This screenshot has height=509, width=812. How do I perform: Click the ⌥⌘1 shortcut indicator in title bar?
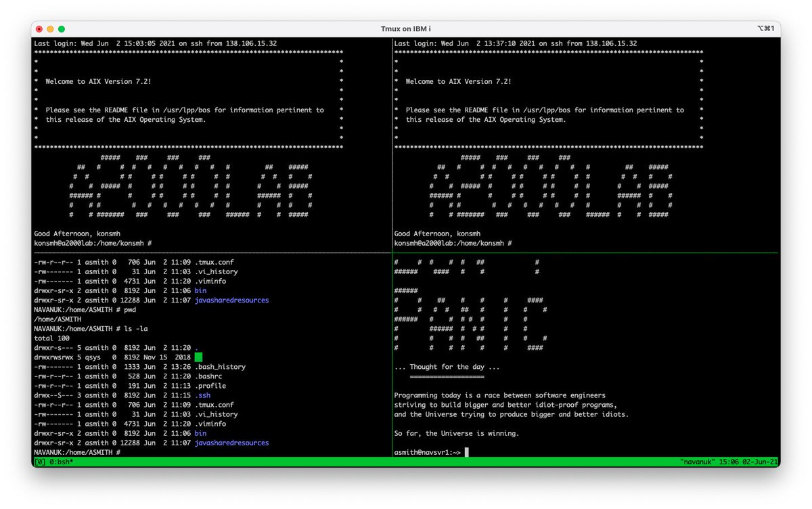[x=765, y=29]
